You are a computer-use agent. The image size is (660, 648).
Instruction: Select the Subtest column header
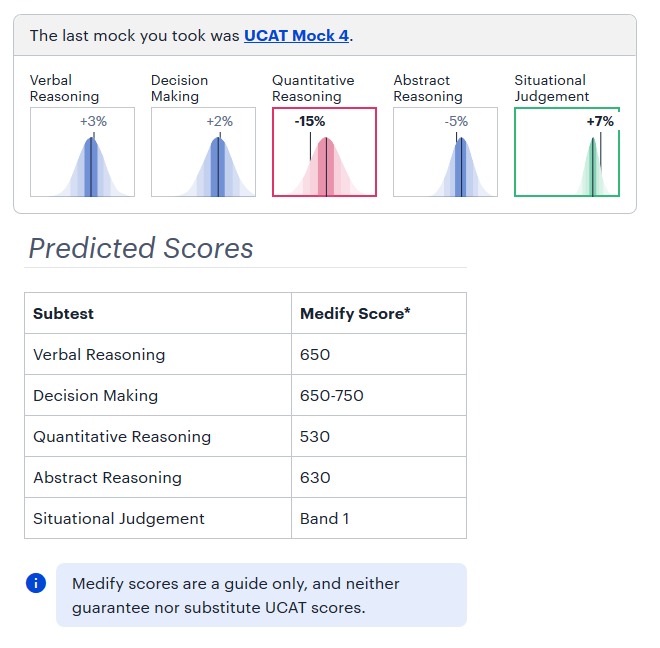pos(158,313)
